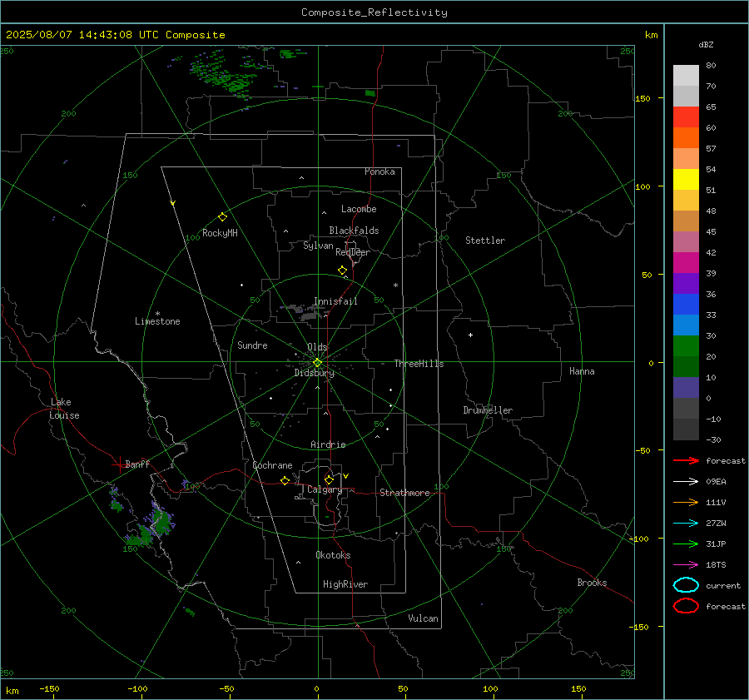
Task: Select the magenta 39–42 dBZ color band
Action: click(x=686, y=263)
